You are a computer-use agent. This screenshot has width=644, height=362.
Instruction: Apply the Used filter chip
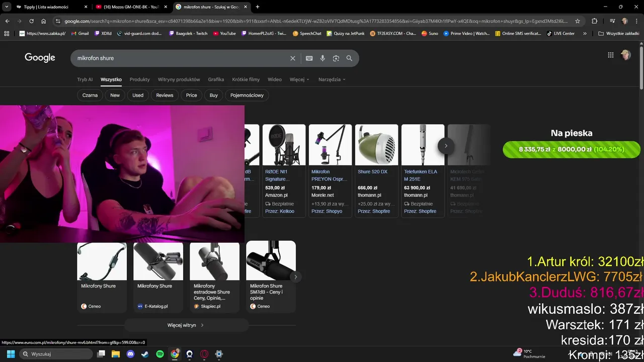pos(138,95)
